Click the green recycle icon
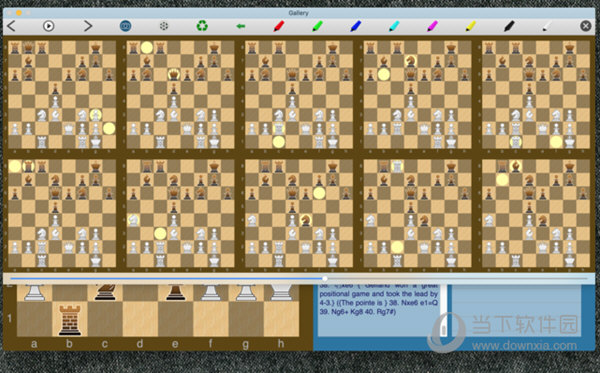This screenshot has width=600, height=373. coord(202,26)
